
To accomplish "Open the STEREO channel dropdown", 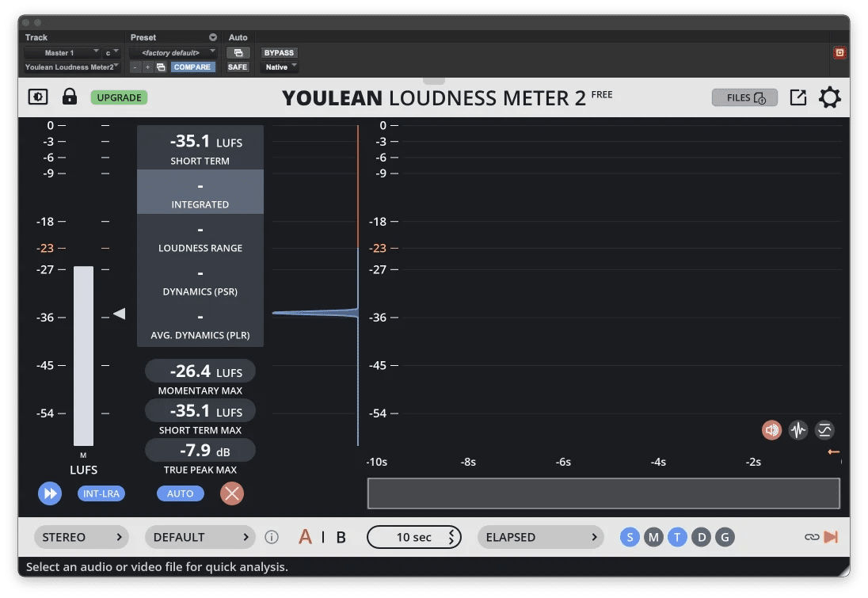I will [x=82, y=537].
